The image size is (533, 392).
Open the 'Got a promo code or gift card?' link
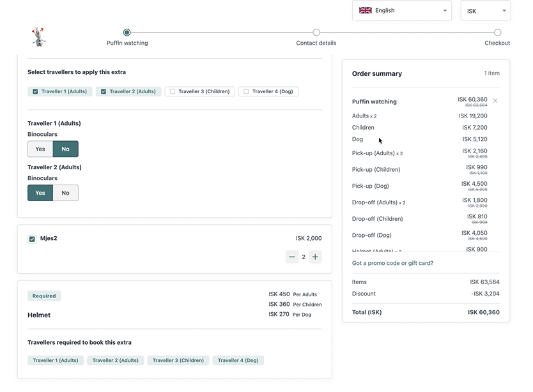pyautogui.click(x=392, y=262)
